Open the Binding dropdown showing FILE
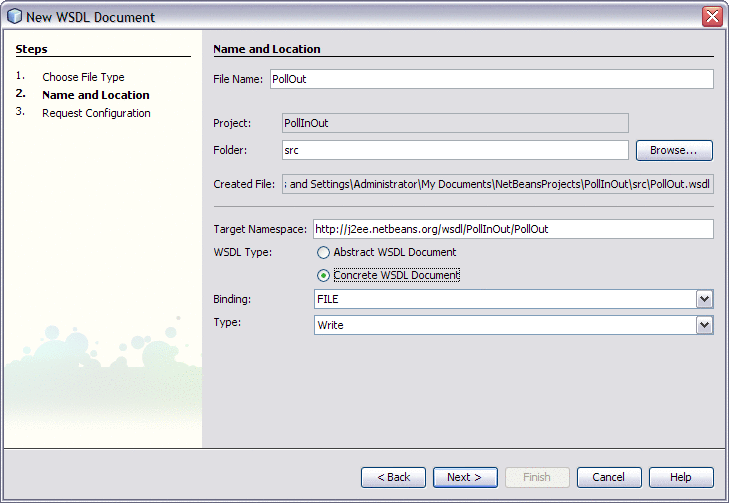The height and width of the screenshot is (503, 729). 704,299
